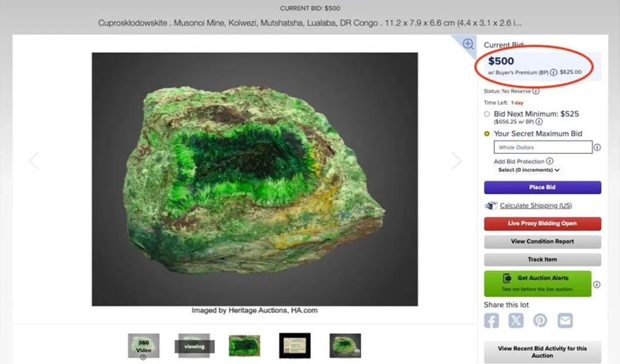
Task: Open info icon next to No Reserve status
Action: tap(536, 91)
